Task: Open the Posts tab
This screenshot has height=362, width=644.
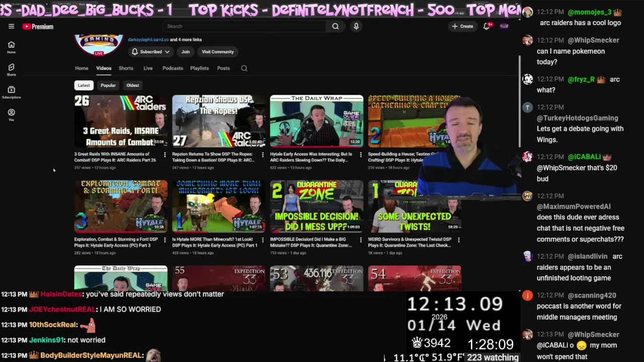Action: 223,68
